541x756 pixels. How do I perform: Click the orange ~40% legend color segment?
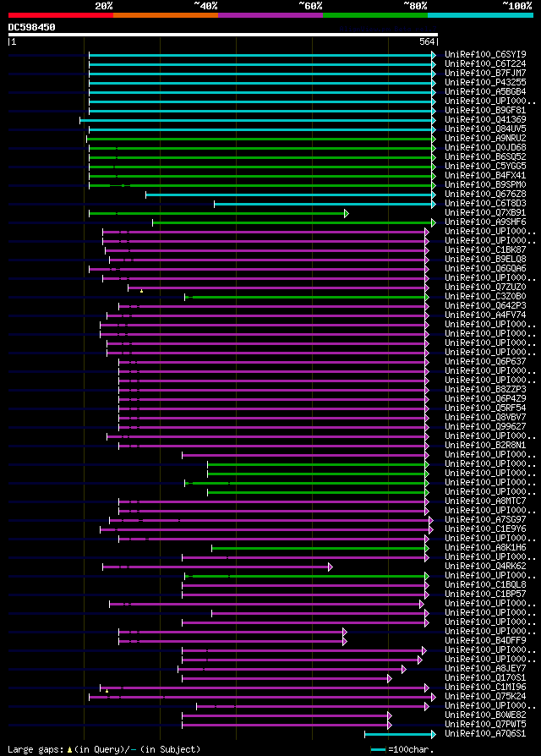point(166,15)
